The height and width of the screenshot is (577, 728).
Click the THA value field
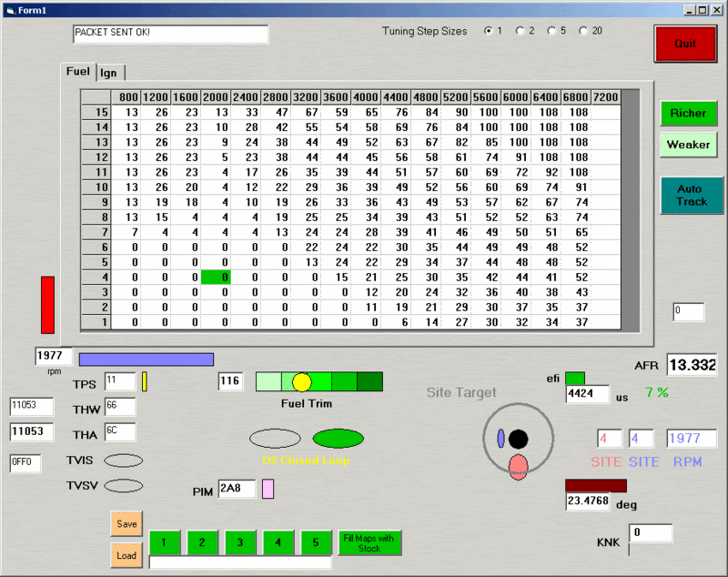tap(120, 431)
